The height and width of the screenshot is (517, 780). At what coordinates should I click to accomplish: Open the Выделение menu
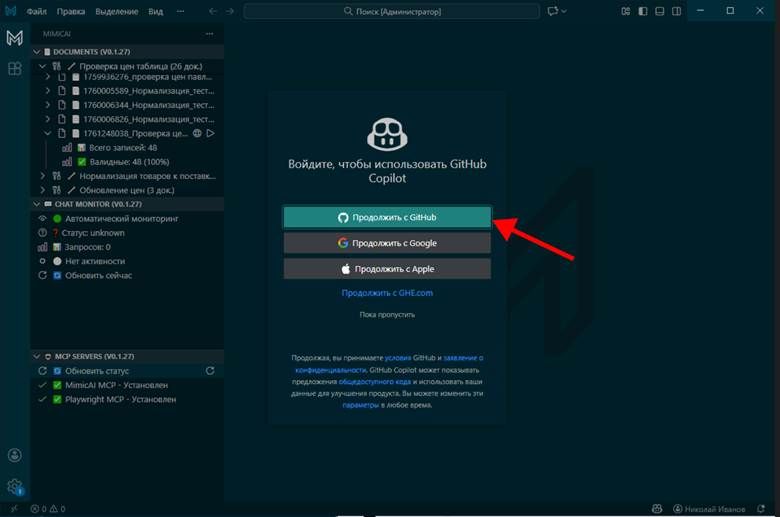(x=117, y=11)
